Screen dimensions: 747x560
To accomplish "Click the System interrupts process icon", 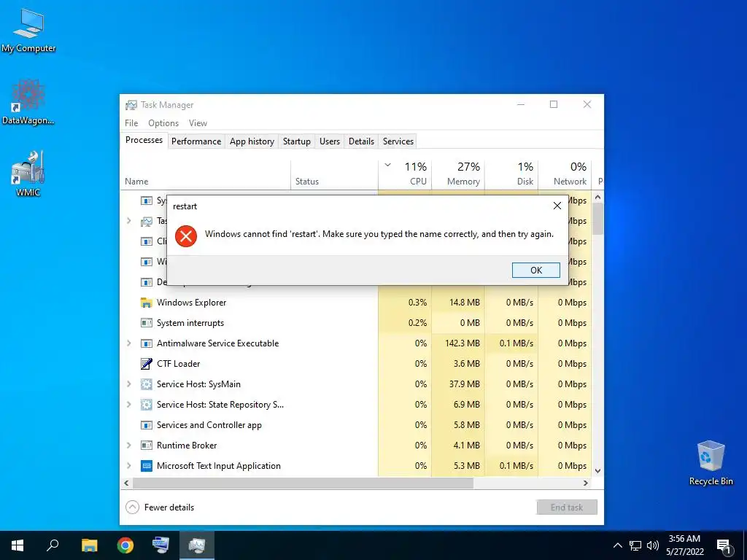I will pos(146,323).
